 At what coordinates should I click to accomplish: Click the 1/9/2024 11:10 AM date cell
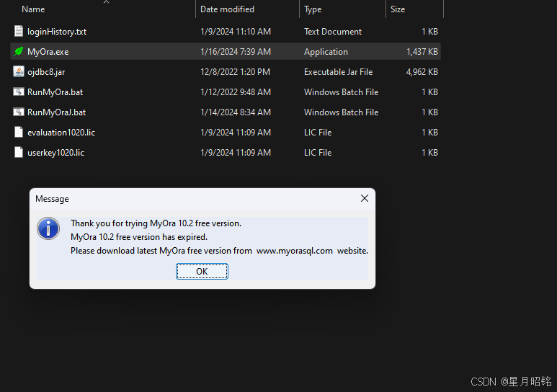pos(236,32)
